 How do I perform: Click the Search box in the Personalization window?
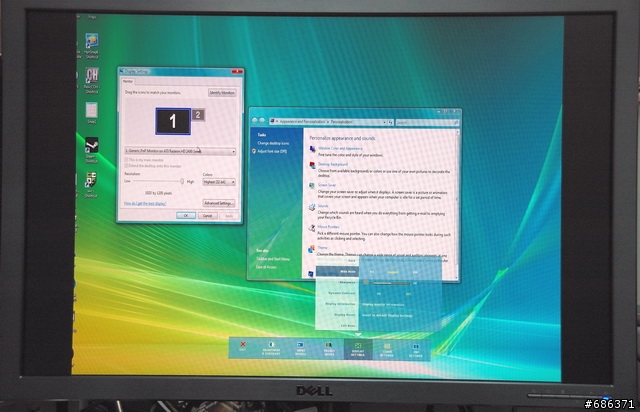[x=427, y=122]
